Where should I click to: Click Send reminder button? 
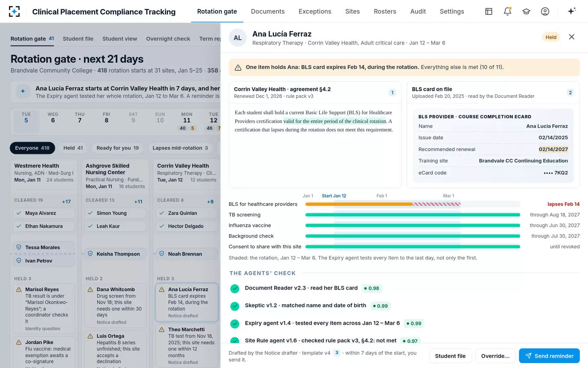[x=549, y=356]
